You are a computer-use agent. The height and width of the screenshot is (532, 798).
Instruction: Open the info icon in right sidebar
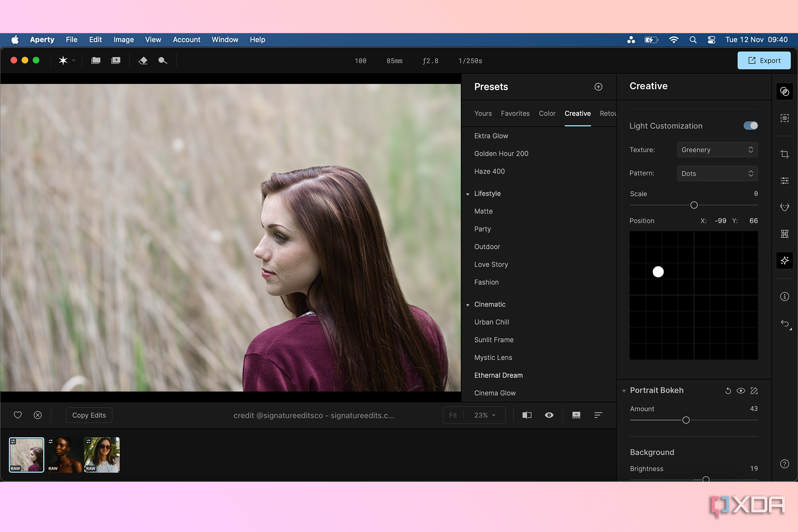[784, 296]
